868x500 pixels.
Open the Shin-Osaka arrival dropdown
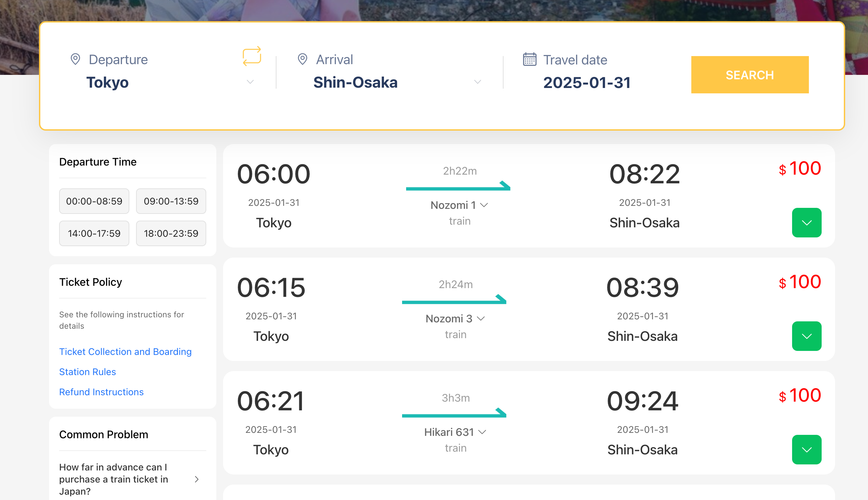[x=477, y=82]
